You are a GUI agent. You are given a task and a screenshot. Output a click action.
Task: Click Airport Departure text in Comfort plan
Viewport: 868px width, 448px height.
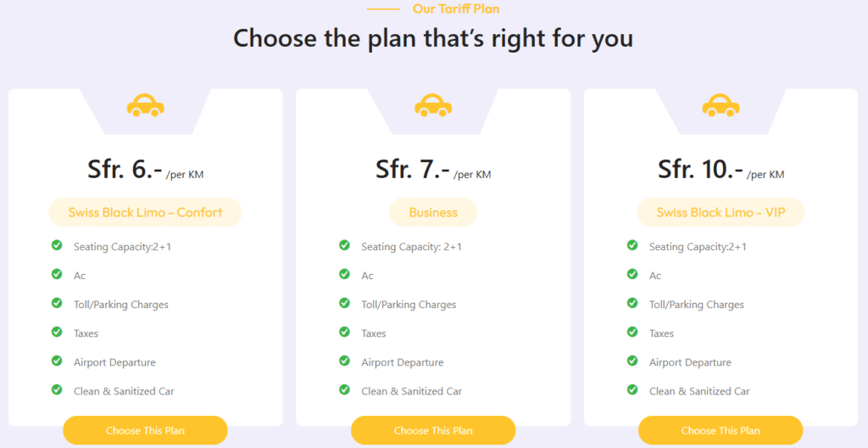pyautogui.click(x=114, y=362)
